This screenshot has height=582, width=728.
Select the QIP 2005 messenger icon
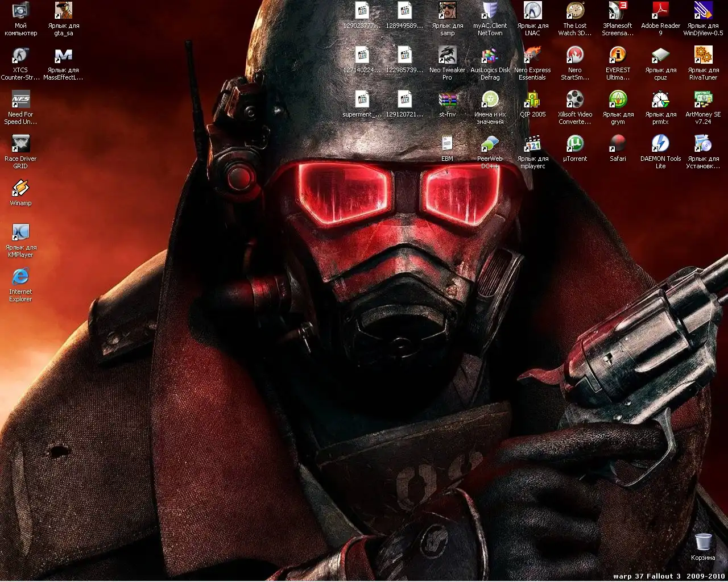(x=532, y=100)
